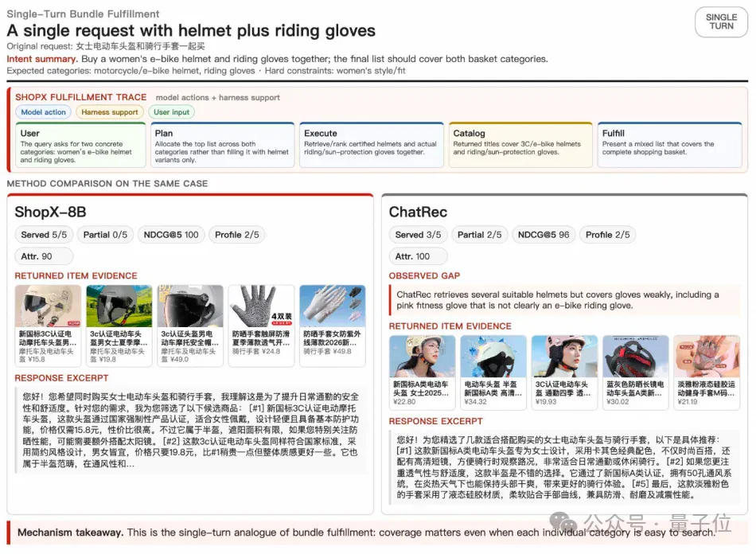
Task: Click the NDCG@5 100 chip
Action: pos(170,235)
